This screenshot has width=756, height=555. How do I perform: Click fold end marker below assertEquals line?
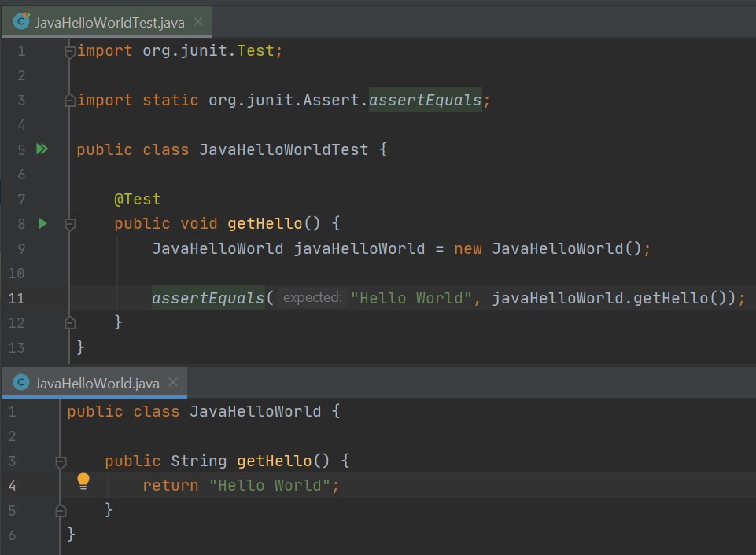[x=70, y=322]
